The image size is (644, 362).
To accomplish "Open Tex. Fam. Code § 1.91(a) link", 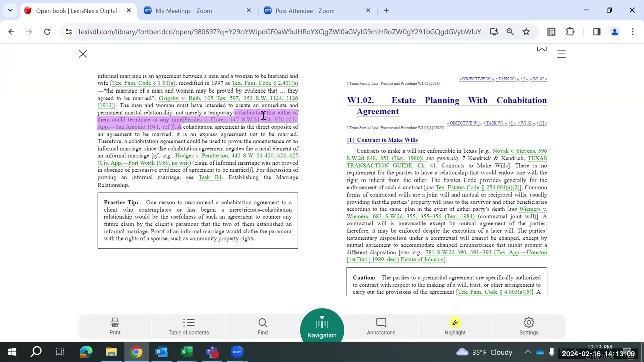I will [143, 83].
